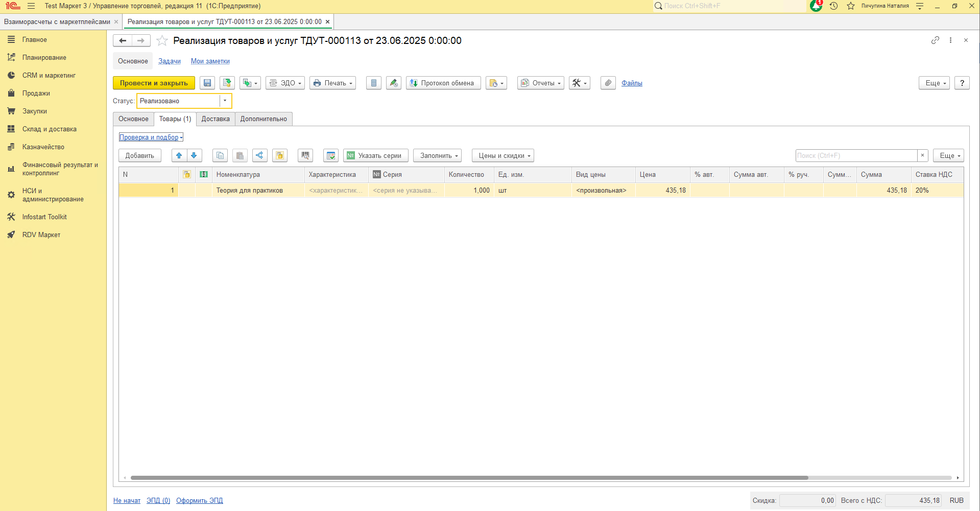
Task: Click the copy rows icon
Action: 220,155
